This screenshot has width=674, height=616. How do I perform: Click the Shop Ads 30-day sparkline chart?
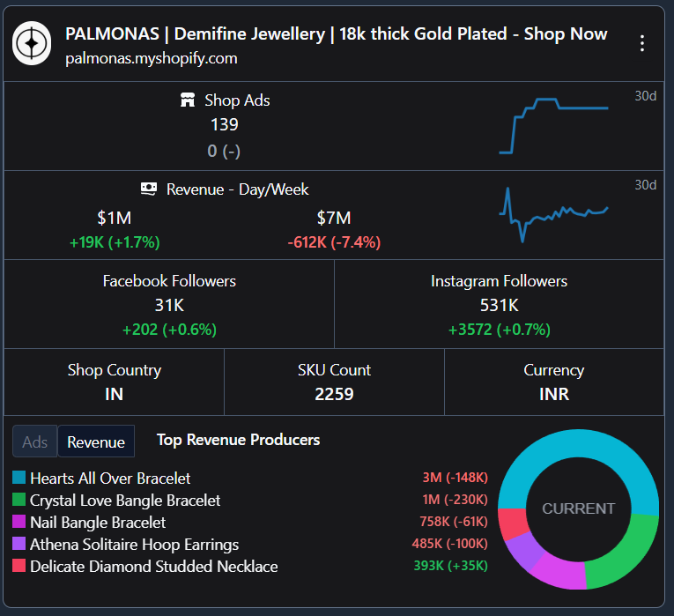click(x=553, y=125)
